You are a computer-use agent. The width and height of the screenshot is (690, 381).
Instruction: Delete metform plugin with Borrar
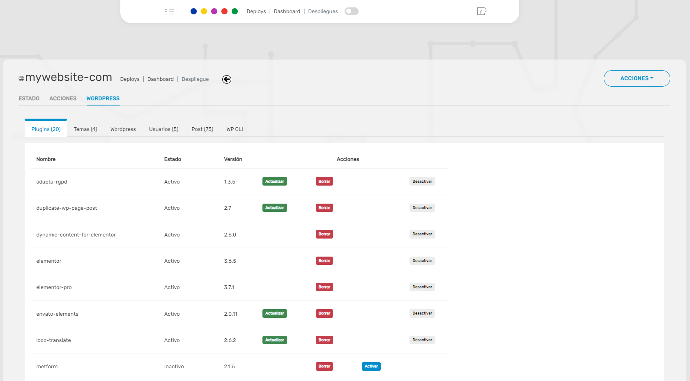pos(324,366)
